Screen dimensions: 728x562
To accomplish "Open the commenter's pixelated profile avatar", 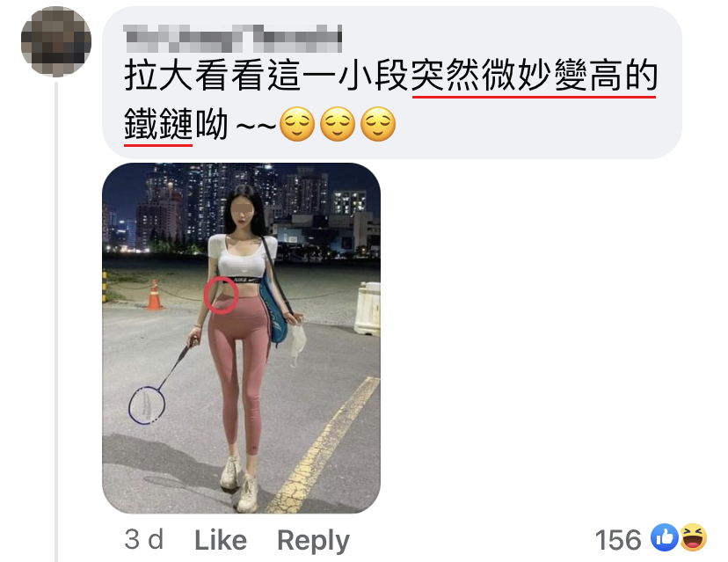I will 56,42.
